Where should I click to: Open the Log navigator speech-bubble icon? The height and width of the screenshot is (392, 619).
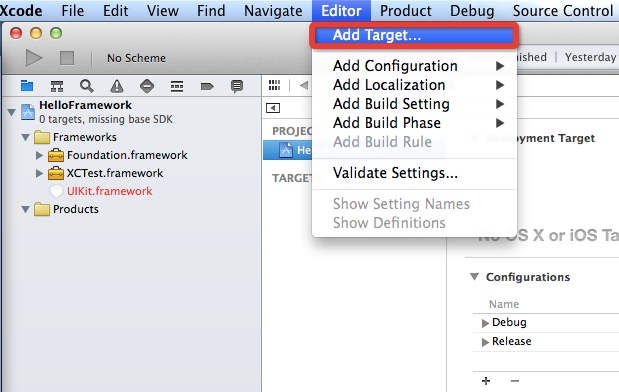(237, 86)
